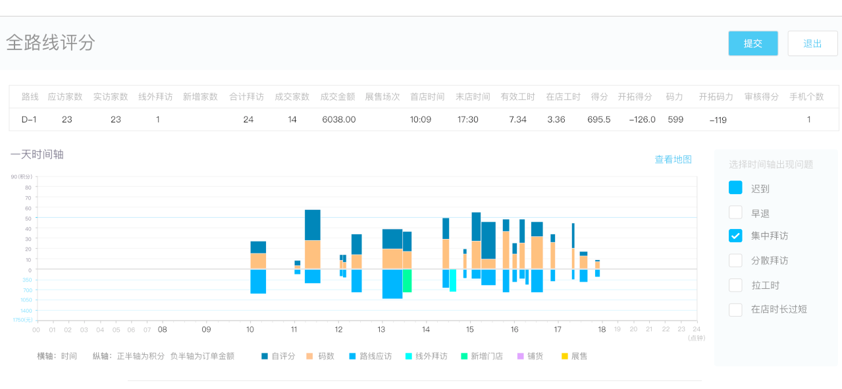Click the 码数 legend swatch
Image resolution: width=842 pixels, height=389 pixels.
(310, 356)
